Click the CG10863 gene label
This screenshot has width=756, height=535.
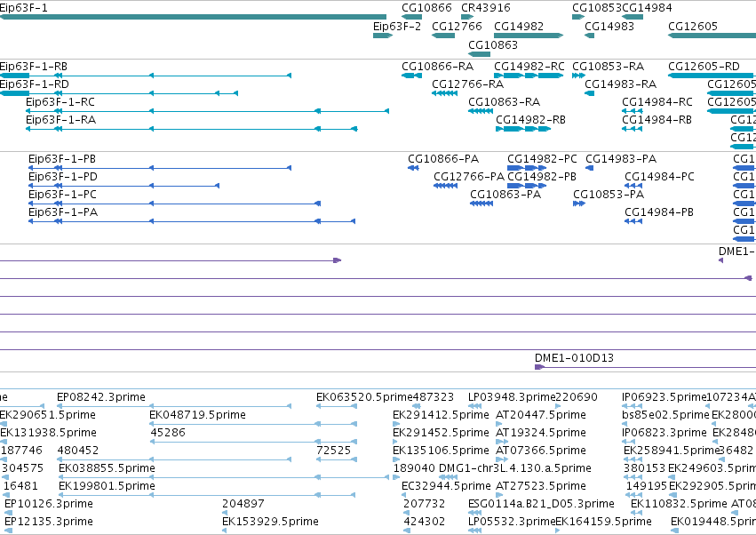tap(493, 44)
